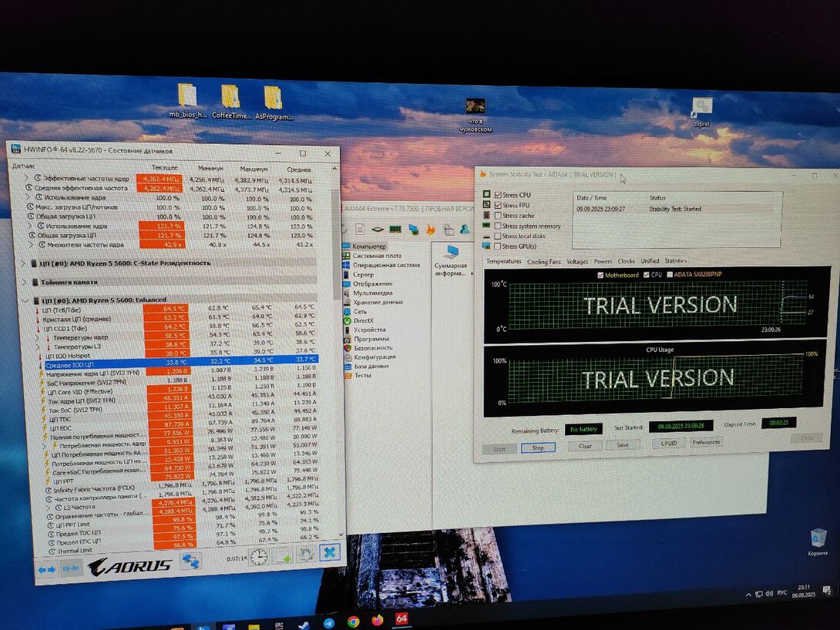This screenshot has height=630, width=840.
Task: Enable the Stress local disks checkbox
Action: pos(498,236)
